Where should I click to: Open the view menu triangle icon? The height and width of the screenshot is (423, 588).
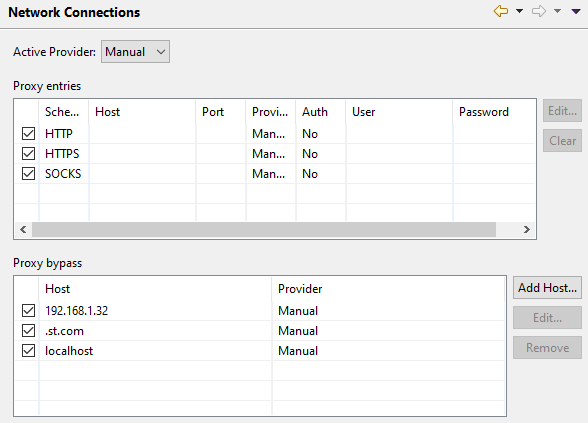click(576, 12)
